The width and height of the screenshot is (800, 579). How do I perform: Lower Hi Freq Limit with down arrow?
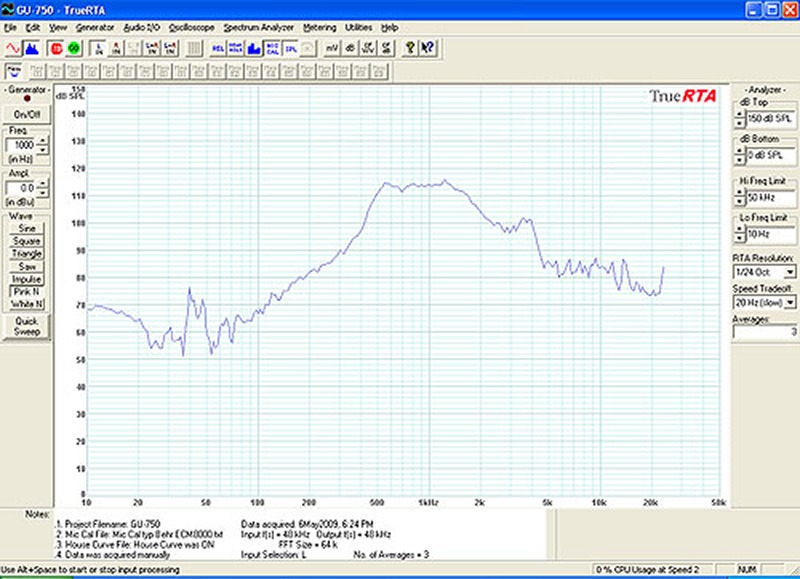(x=740, y=202)
